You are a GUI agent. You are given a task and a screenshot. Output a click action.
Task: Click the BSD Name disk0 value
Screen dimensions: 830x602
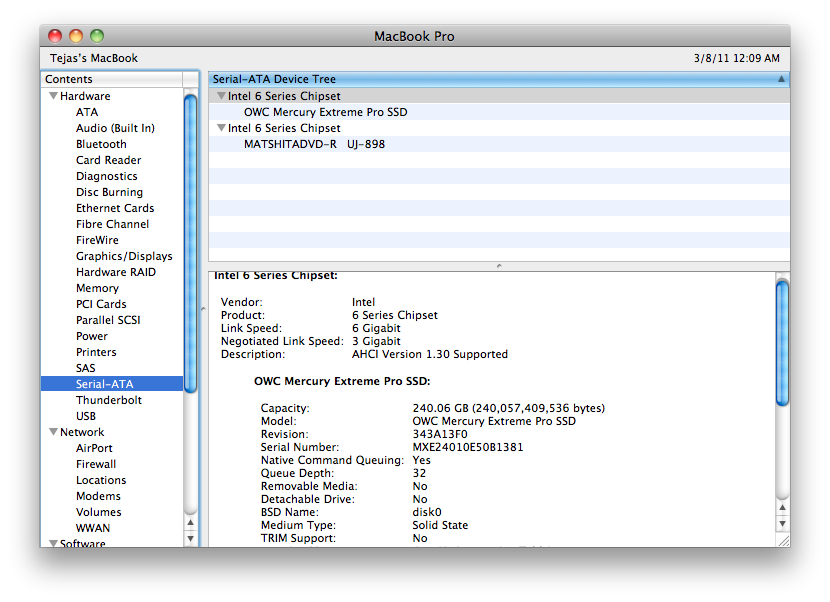click(427, 512)
